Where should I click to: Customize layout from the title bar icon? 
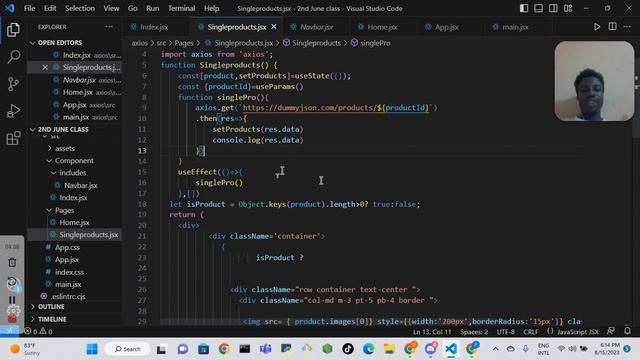(568, 8)
